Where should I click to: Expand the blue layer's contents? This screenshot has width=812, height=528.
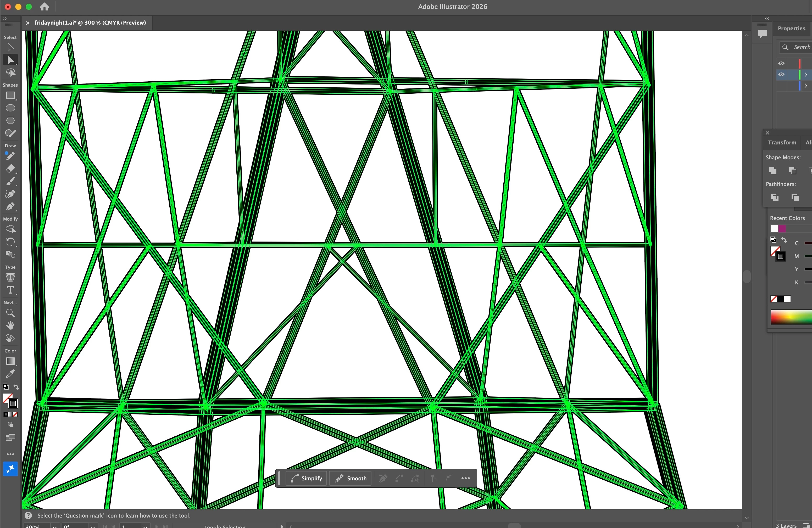[806, 86]
